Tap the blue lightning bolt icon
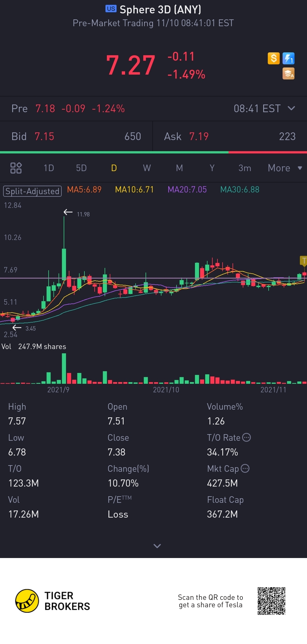Screen dimensions: 307x644 coord(289,58)
